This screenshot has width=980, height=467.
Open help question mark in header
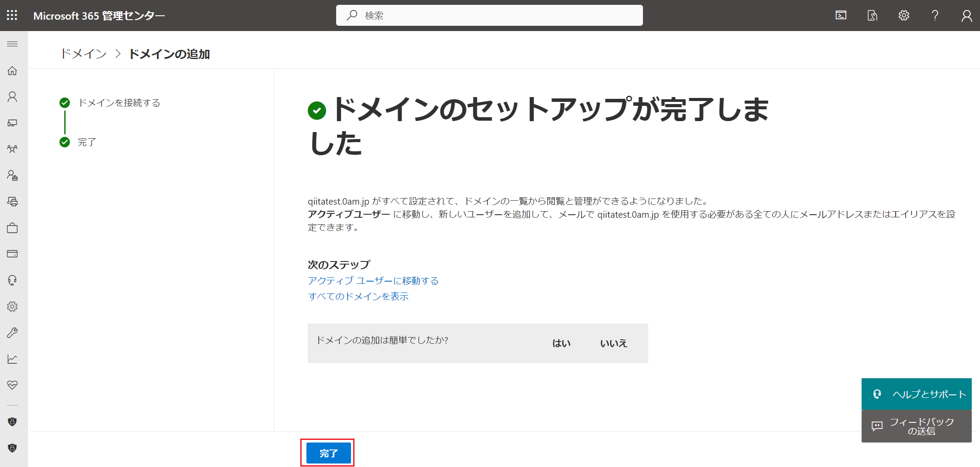pos(935,15)
